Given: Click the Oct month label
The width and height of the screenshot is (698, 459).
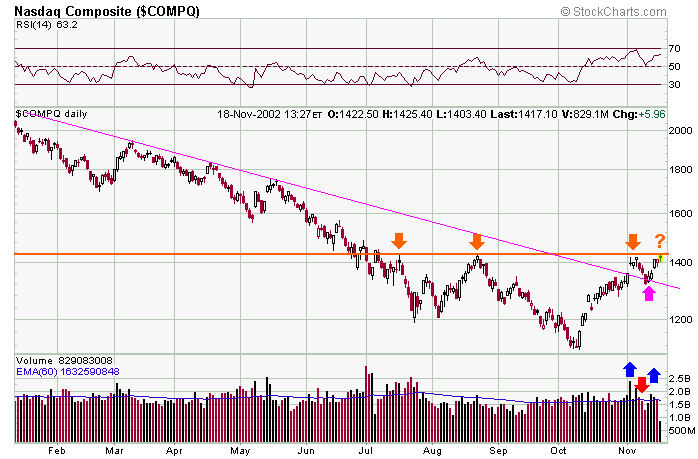Looking at the screenshot, I should point(558,451).
